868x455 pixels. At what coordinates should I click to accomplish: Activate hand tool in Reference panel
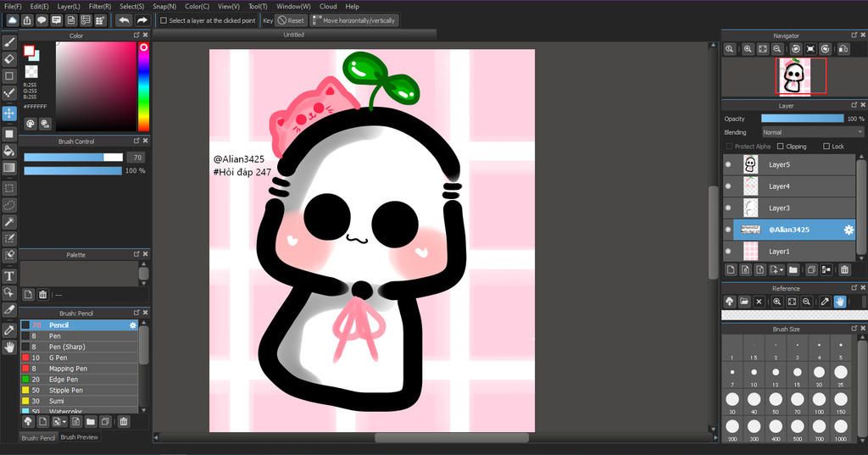click(840, 302)
